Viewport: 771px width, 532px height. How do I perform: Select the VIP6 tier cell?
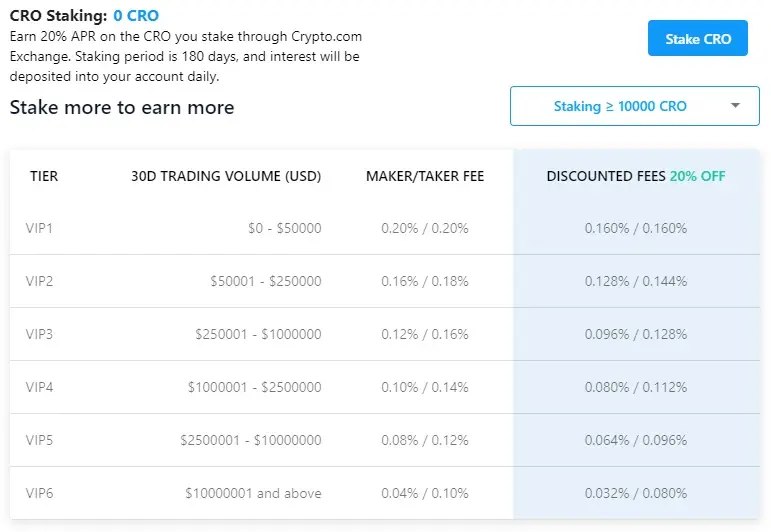(x=39, y=493)
